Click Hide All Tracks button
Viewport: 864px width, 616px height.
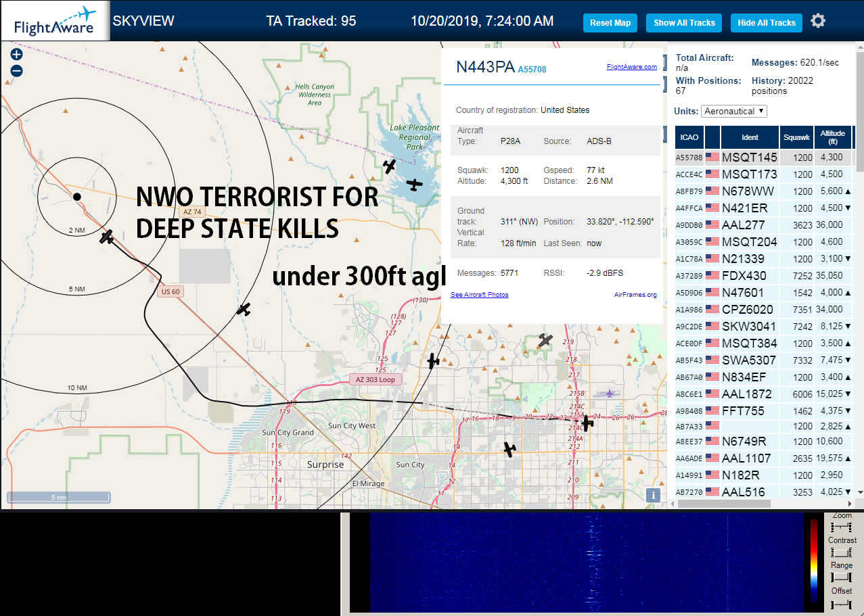pos(767,23)
